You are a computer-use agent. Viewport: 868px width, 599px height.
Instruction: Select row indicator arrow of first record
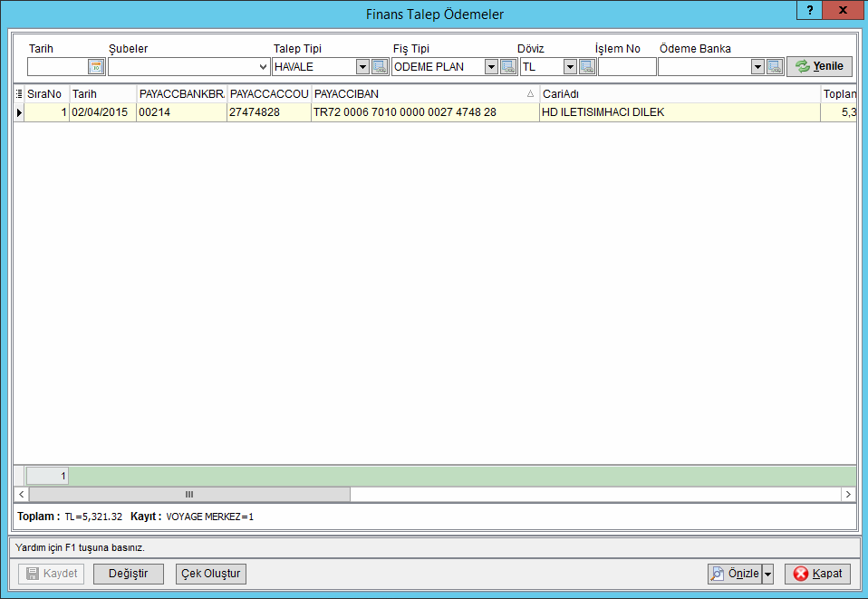click(19, 112)
